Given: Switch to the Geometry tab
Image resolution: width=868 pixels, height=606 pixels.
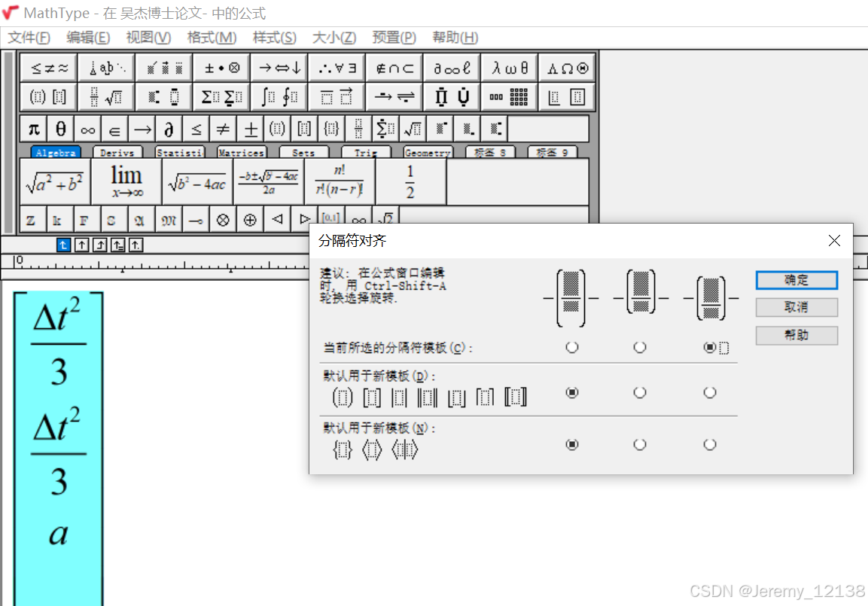Looking at the screenshot, I should (428, 152).
